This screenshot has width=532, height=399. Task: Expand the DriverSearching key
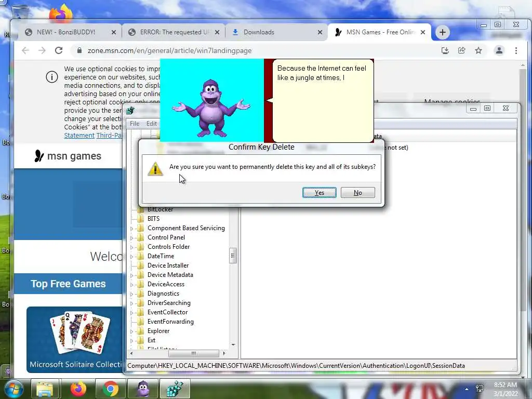coord(131,303)
